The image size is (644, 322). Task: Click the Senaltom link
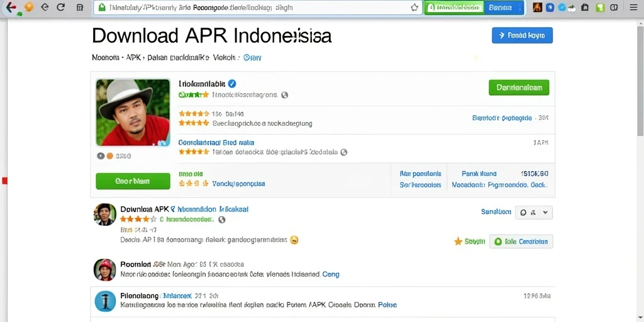[496, 212]
